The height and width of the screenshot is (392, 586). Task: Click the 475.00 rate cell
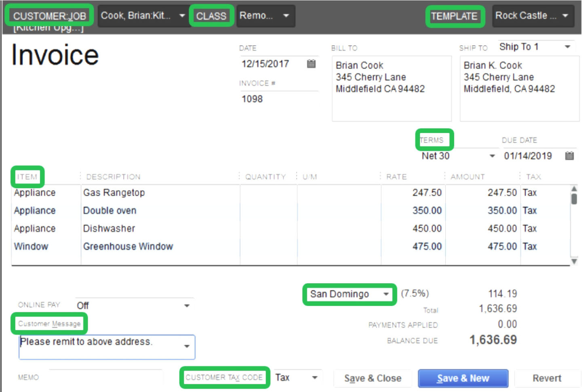[413, 246]
